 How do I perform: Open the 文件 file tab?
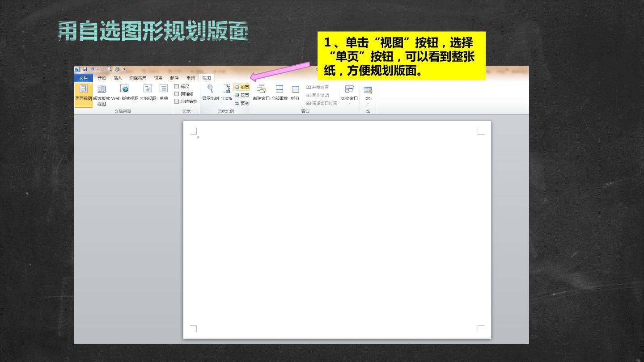83,78
